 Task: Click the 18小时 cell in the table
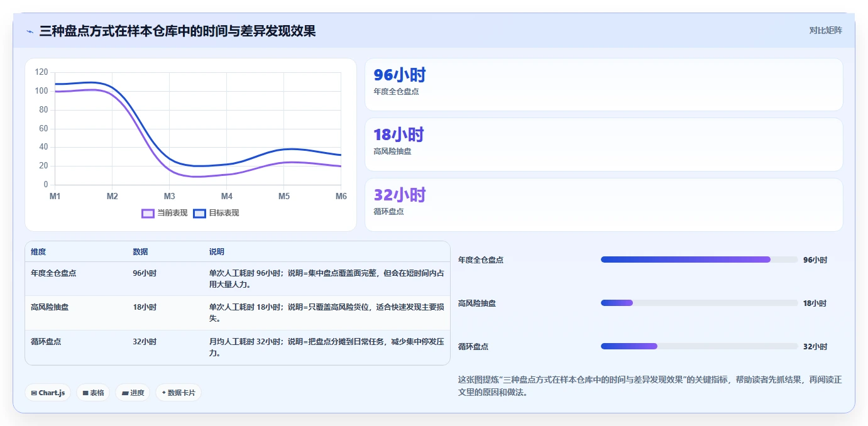click(145, 307)
